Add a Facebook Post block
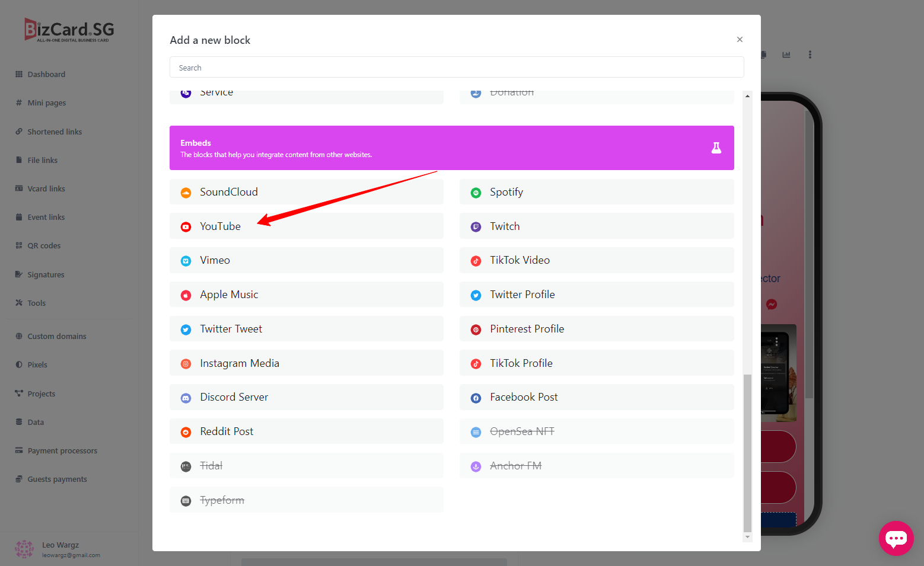 tap(597, 397)
